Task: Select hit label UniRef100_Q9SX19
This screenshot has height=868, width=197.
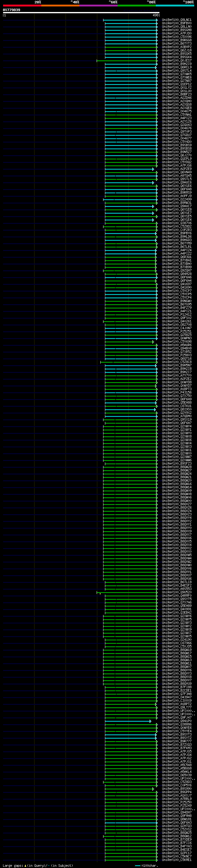Action: [176, 420]
